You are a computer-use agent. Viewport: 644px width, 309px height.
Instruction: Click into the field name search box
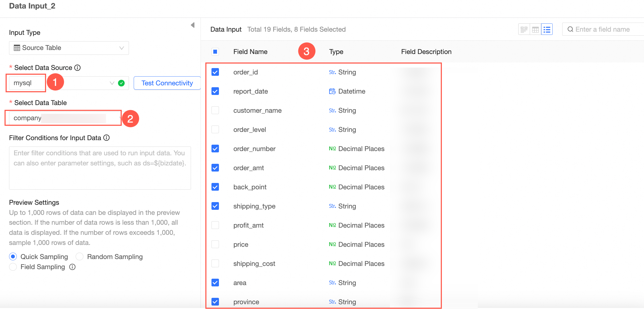(x=605, y=29)
